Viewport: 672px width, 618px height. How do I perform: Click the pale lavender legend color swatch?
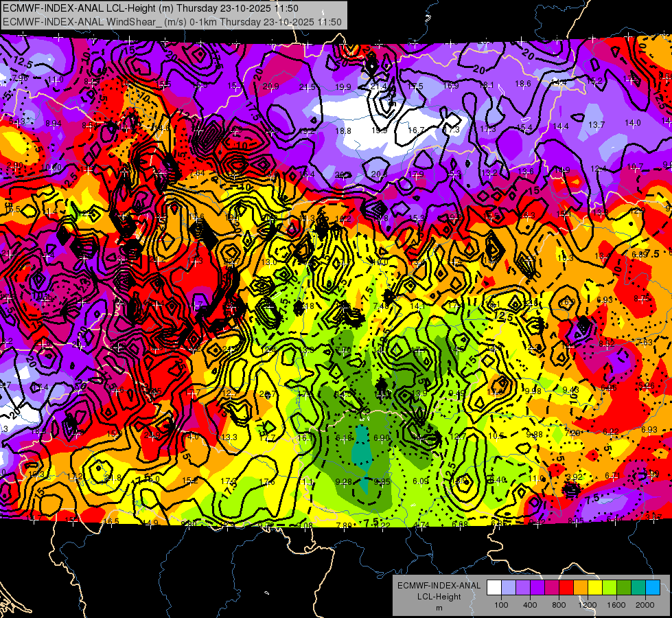pyautogui.click(x=508, y=588)
